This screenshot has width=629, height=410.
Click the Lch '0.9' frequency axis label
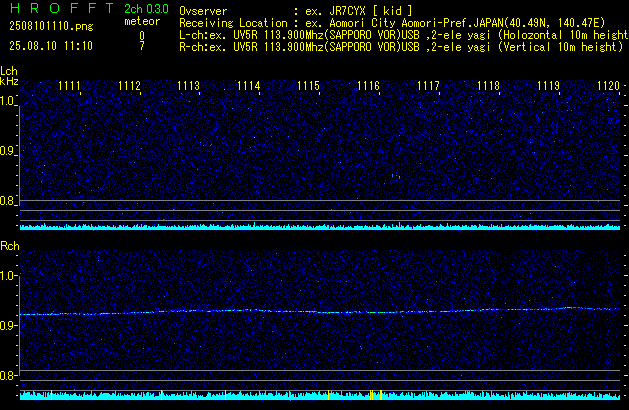pyautogui.click(x=7, y=151)
